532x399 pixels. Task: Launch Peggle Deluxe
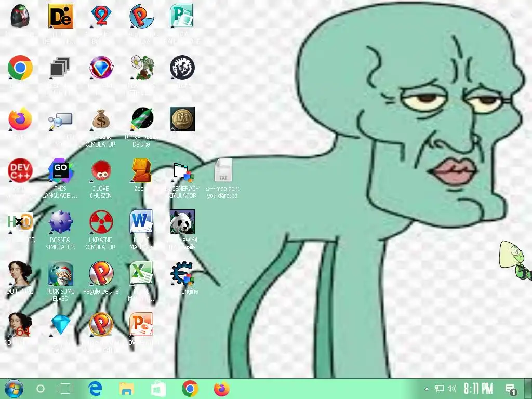pyautogui.click(x=101, y=274)
